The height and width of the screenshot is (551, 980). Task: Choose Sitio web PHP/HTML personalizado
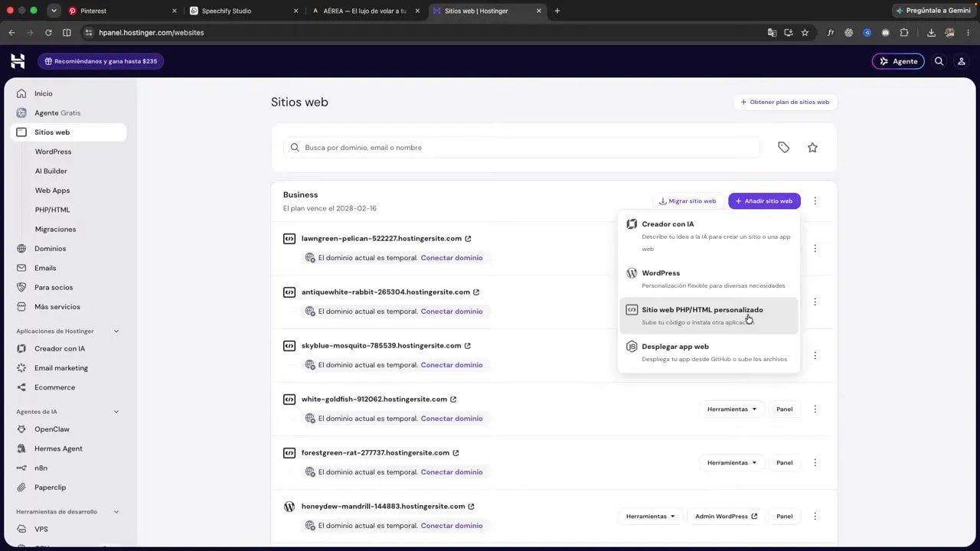(708, 315)
